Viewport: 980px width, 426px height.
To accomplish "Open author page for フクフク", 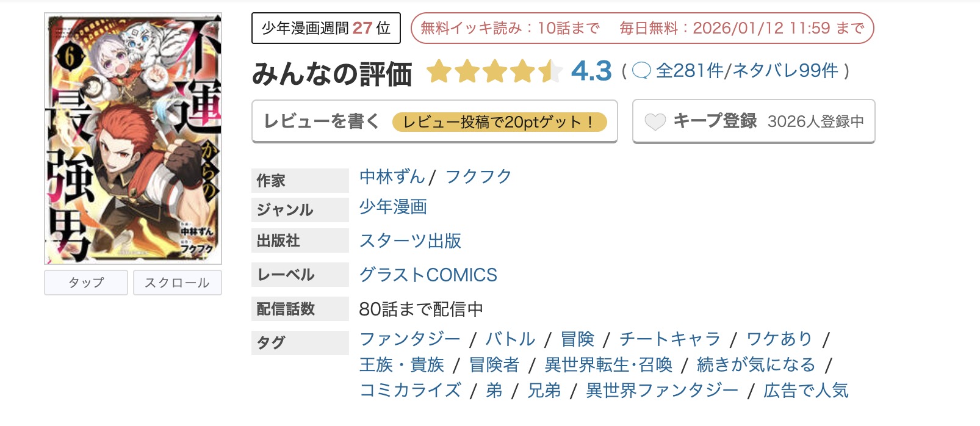I will [x=479, y=177].
